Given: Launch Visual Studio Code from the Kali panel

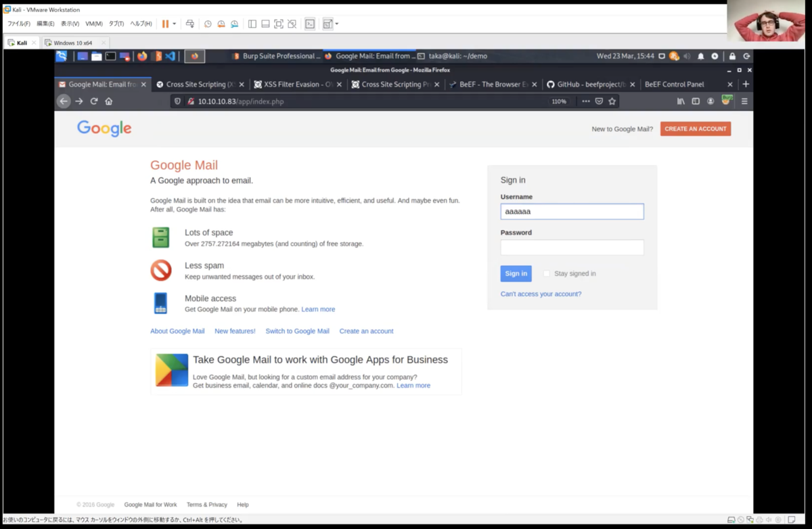Looking at the screenshot, I should pyautogui.click(x=171, y=56).
